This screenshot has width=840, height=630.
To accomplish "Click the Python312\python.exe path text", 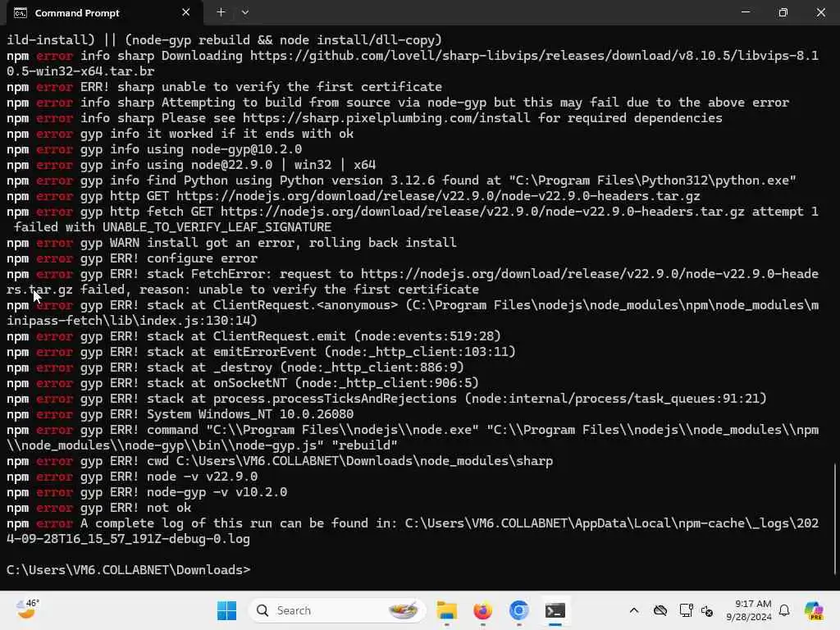I will (x=652, y=180).
